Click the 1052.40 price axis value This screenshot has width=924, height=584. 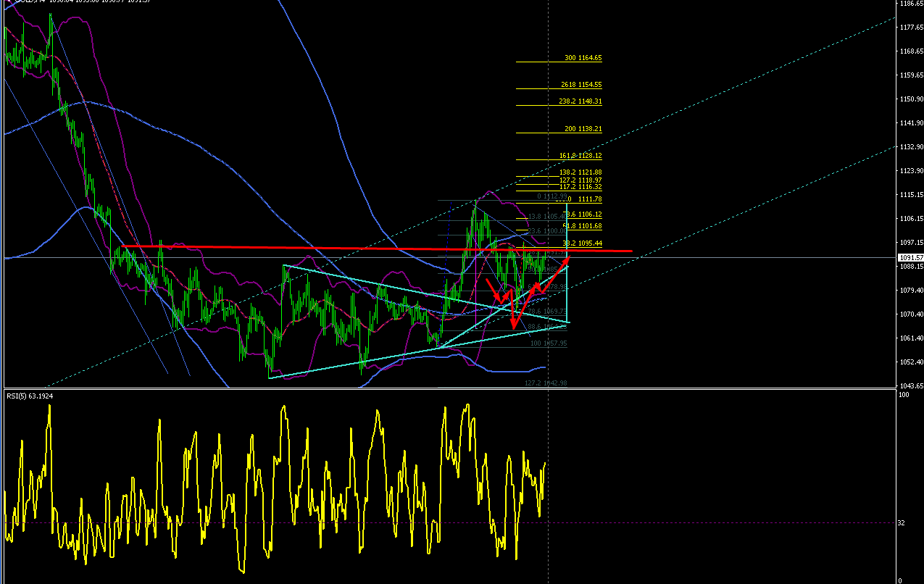[911, 362]
